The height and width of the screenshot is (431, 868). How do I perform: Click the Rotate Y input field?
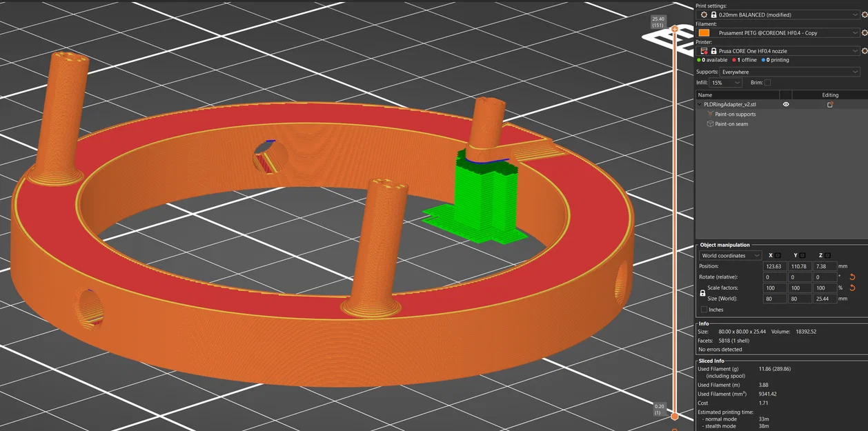coord(800,277)
